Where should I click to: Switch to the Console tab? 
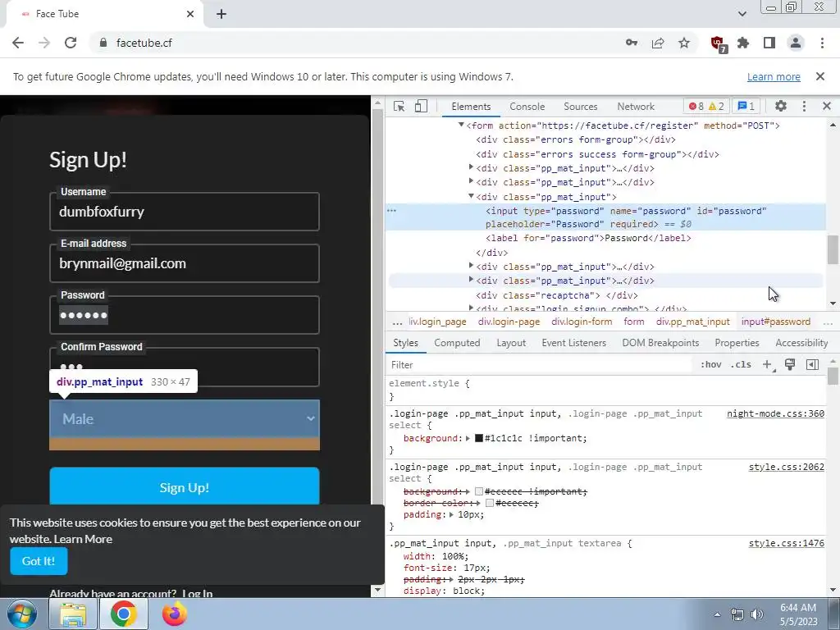527,107
